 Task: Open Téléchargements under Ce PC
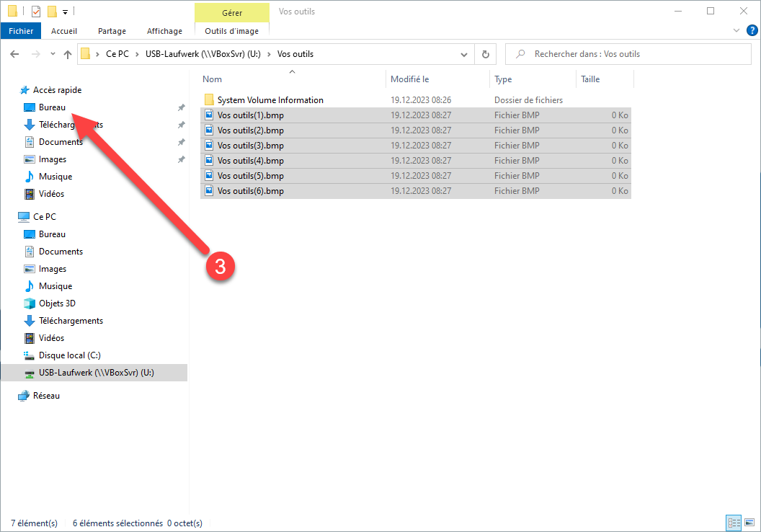click(x=71, y=321)
